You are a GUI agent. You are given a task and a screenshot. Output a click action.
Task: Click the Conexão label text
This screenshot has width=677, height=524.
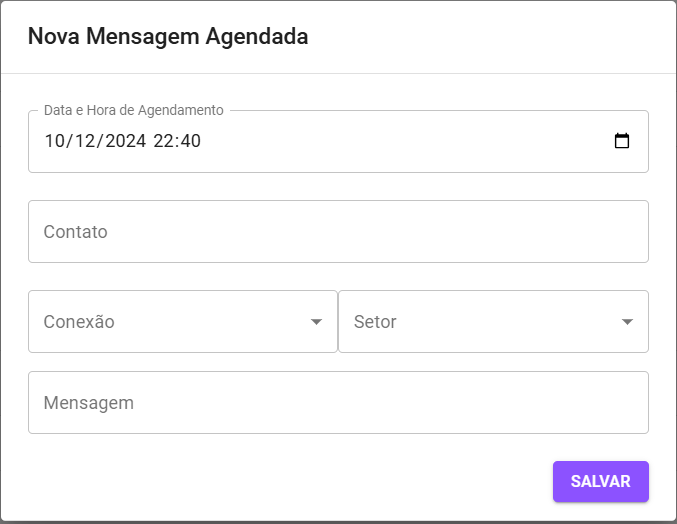[x=79, y=322]
